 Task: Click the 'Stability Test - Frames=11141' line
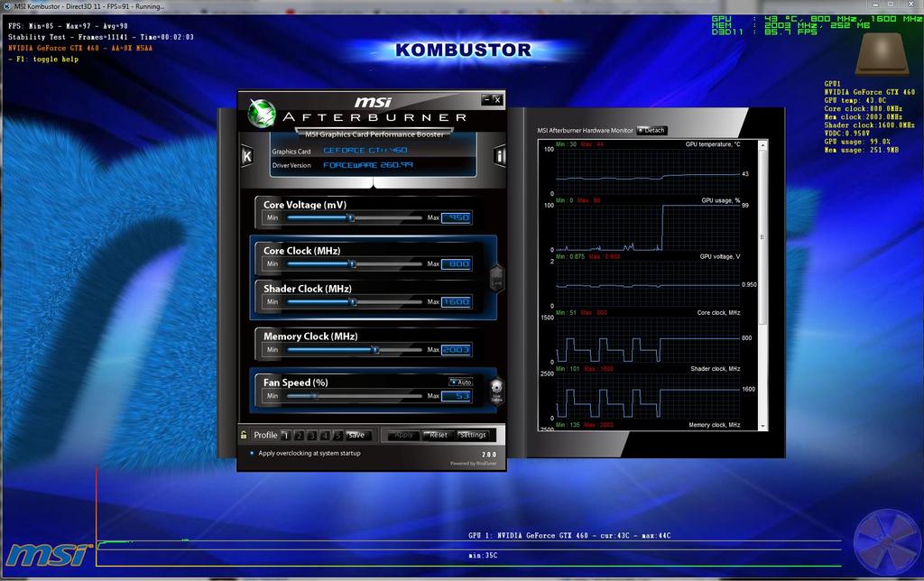tap(101, 36)
